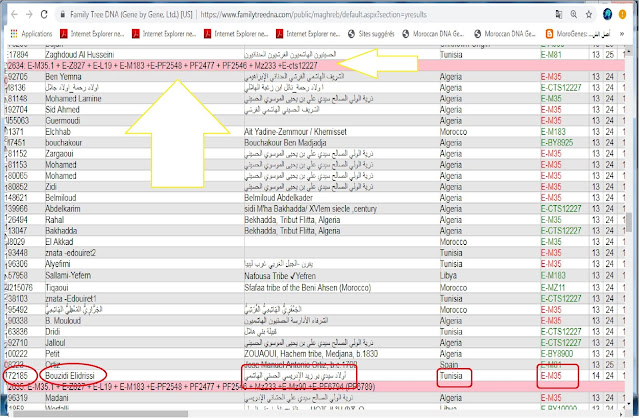The height and width of the screenshot is (418, 640).
Task: Click Morocco country in El Akkad row
Action: tap(453, 242)
